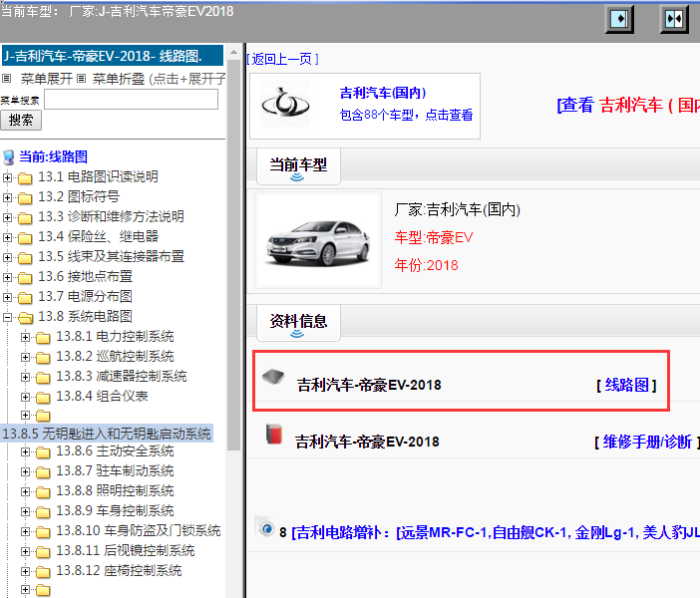This screenshot has width=700, height=598.
Task: Click the 当前车型 tab
Action: pos(298,166)
